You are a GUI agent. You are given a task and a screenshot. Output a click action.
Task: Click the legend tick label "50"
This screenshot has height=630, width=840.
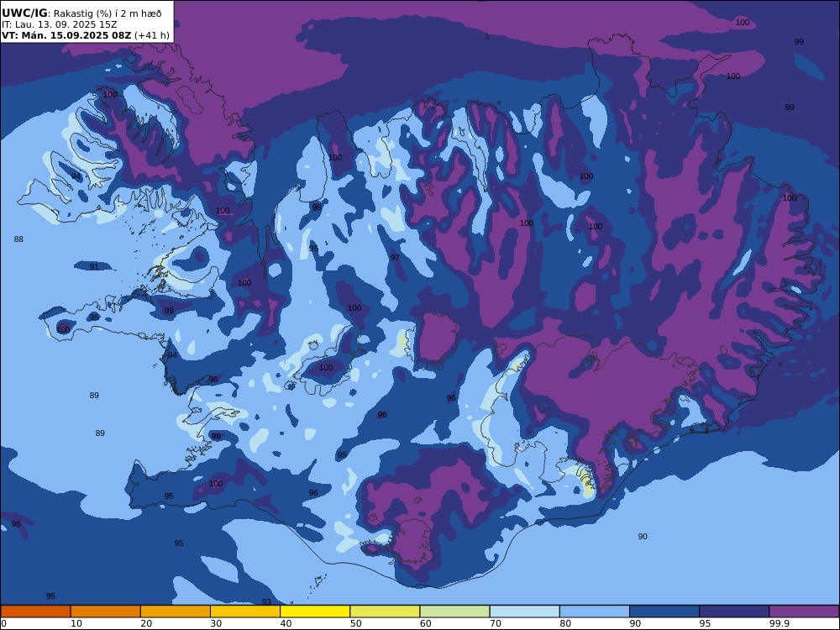click(355, 623)
